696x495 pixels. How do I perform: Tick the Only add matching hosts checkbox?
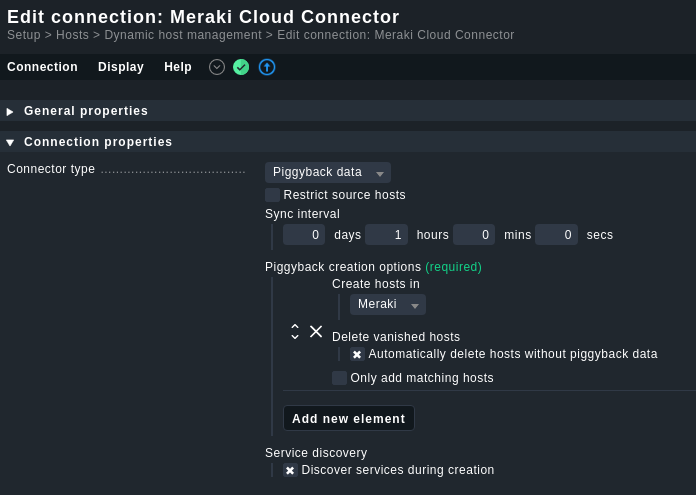[x=339, y=378]
